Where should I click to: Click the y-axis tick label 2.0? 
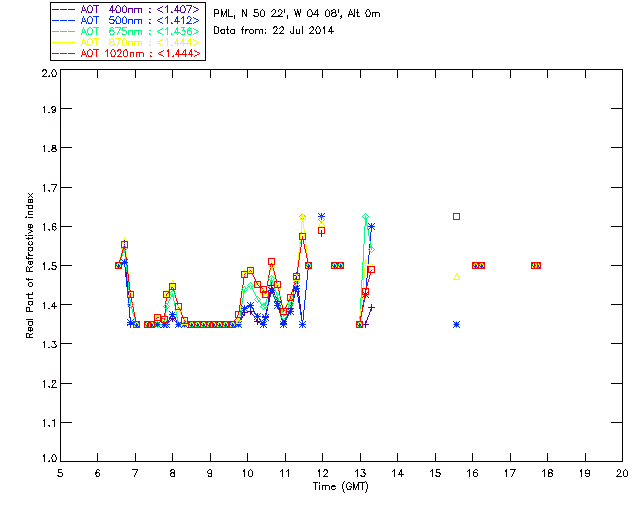[x=49, y=73]
